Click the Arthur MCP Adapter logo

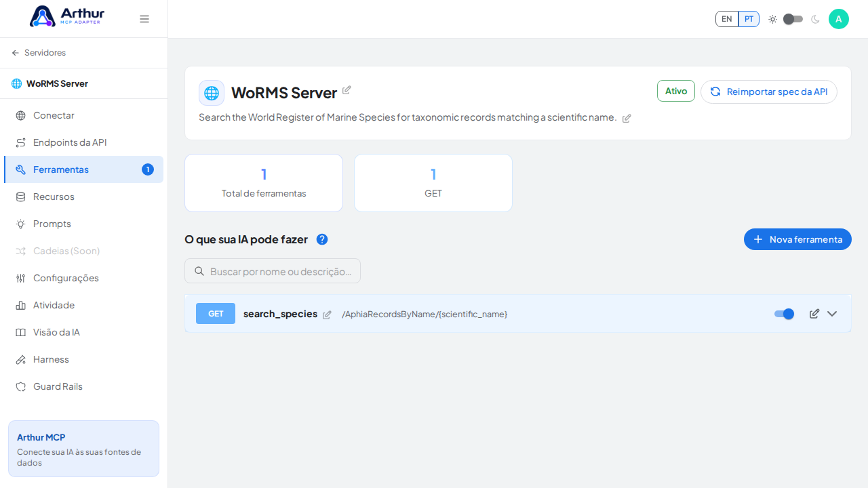click(x=67, y=16)
